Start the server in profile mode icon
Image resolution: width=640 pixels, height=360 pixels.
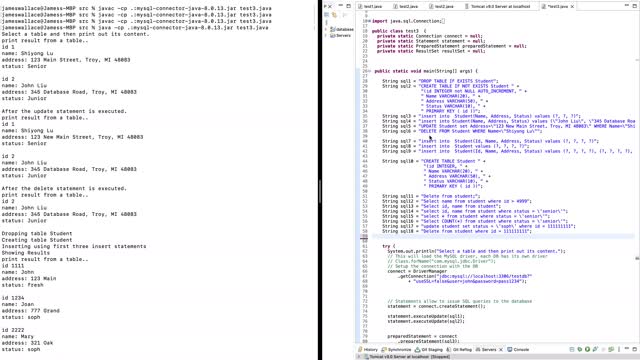(596, 349)
